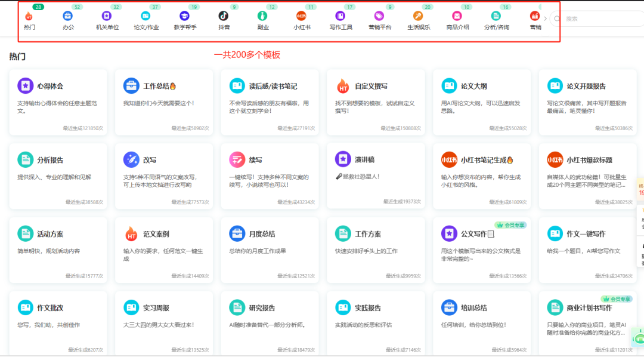Click the 培训总结 briefcase icon
Screen dimensions: 644x357
coord(449,307)
